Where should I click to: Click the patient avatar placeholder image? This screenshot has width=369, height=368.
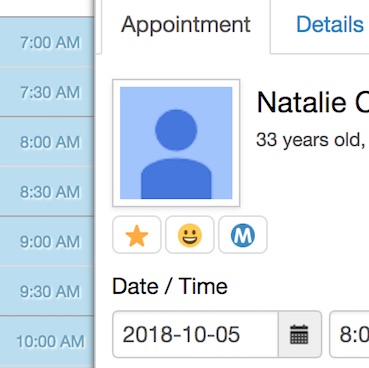click(176, 143)
